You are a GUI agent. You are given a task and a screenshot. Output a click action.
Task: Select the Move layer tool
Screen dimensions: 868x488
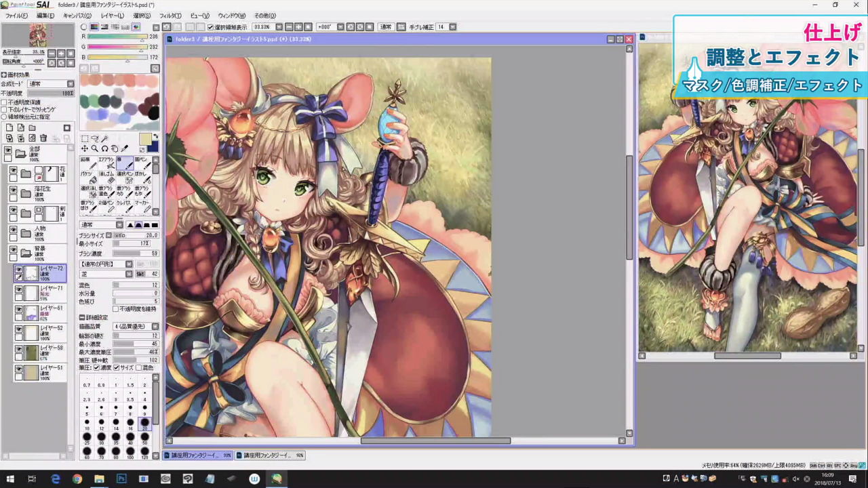(x=84, y=148)
